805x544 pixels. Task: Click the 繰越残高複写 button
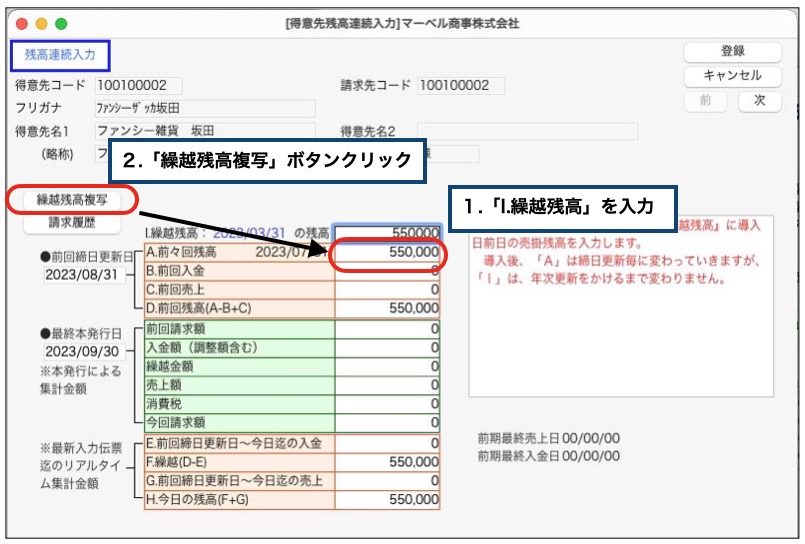coord(72,200)
